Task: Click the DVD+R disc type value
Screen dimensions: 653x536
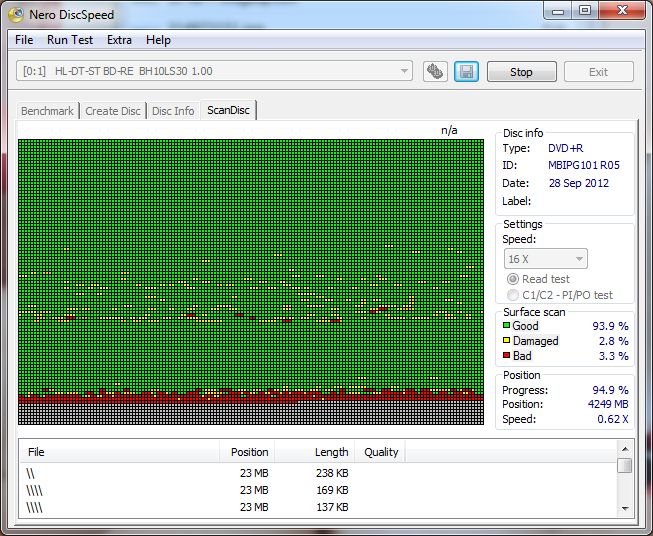Action: (566, 148)
